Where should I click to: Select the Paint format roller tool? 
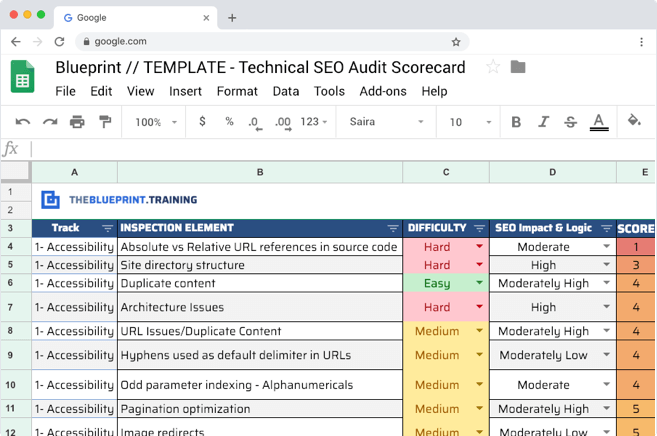click(x=105, y=122)
